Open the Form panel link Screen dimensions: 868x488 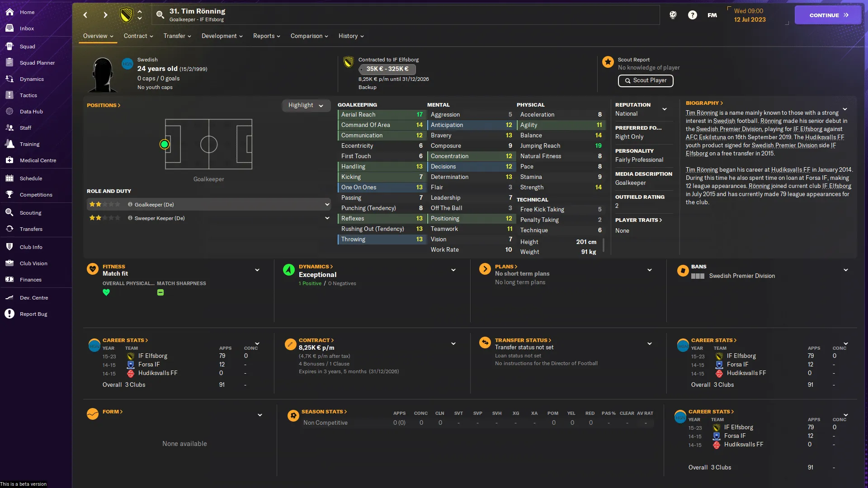(x=113, y=412)
